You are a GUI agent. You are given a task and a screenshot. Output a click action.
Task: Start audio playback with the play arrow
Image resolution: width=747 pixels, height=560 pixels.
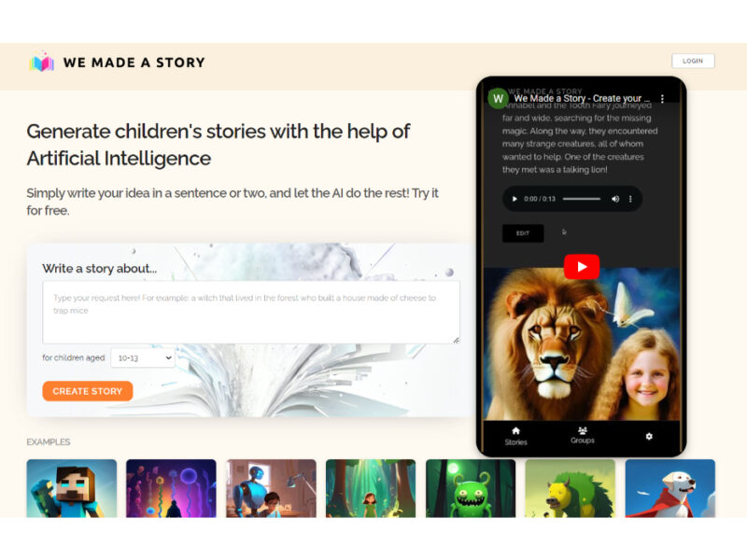(x=514, y=199)
